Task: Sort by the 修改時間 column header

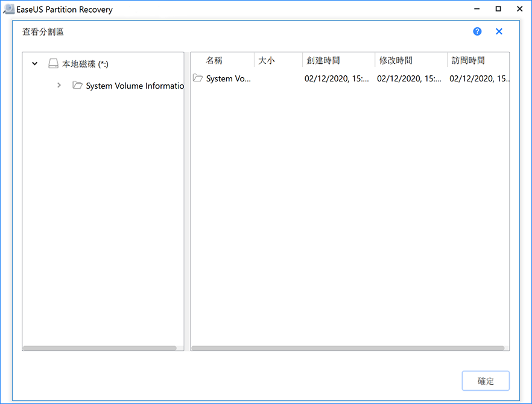Action: click(x=396, y=60)
